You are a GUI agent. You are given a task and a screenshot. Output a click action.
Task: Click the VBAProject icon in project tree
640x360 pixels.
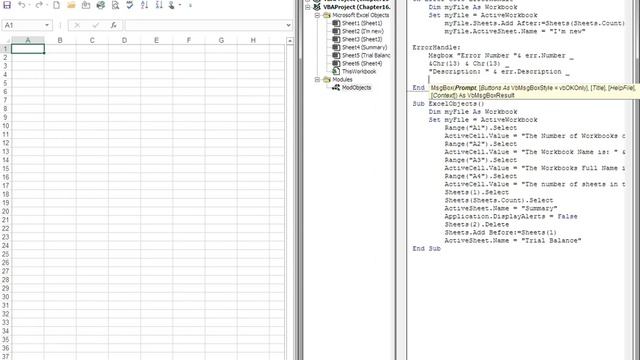[x=317, y=7]
